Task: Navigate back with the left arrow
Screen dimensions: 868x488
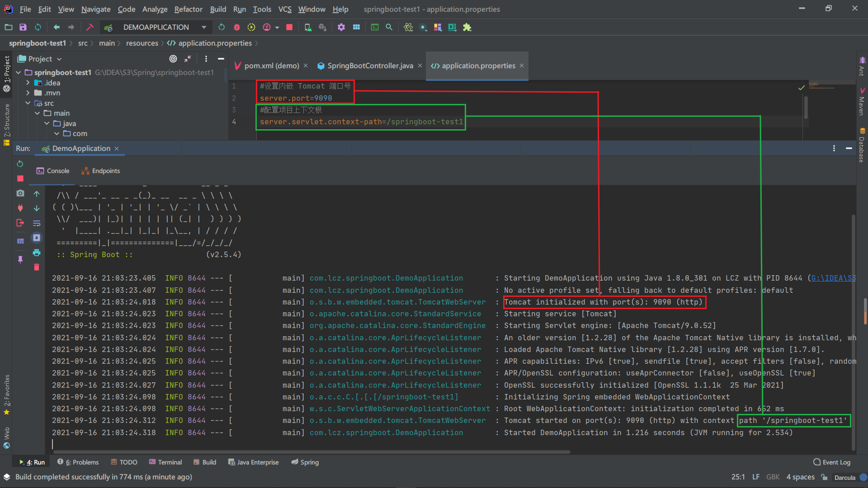Action: pyautogui.click(x=57, y=27)
